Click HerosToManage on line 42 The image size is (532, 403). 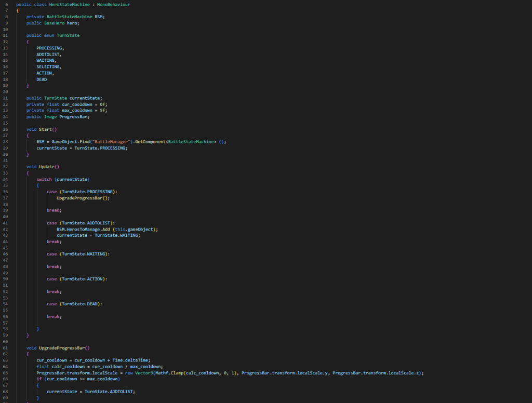click(83, 229)
